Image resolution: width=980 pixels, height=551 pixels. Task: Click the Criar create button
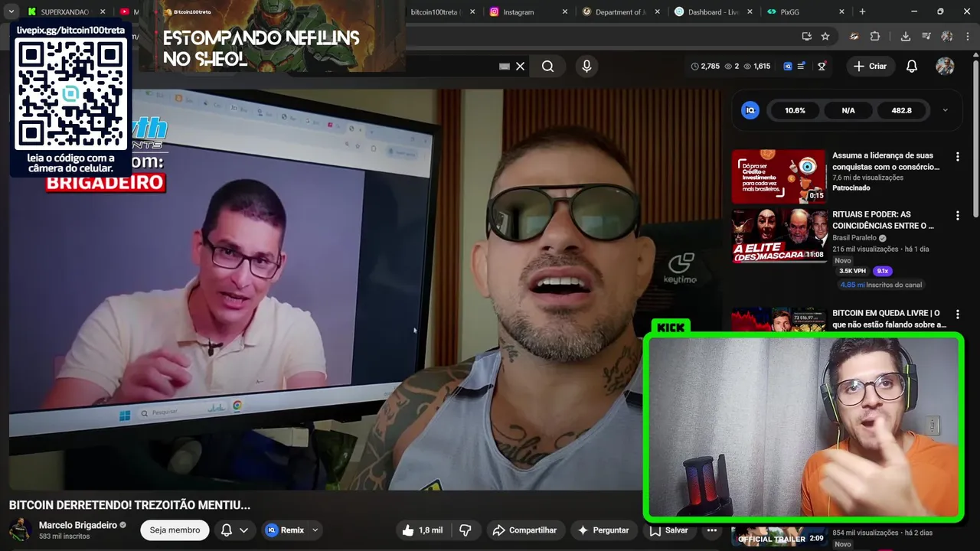(870, 67)
